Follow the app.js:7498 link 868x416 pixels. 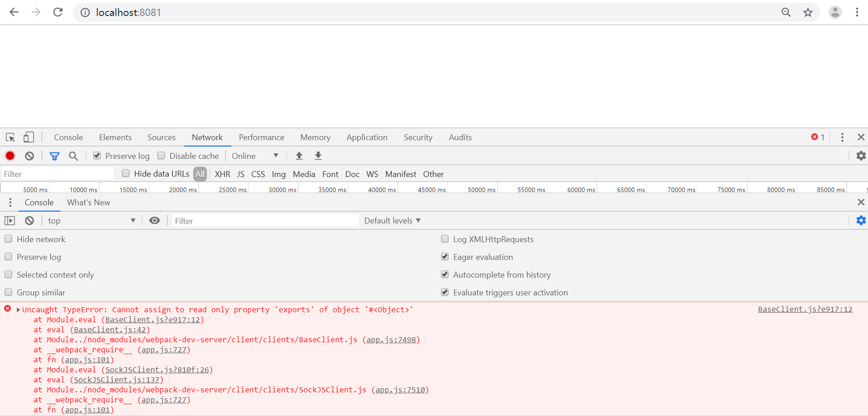391,340
